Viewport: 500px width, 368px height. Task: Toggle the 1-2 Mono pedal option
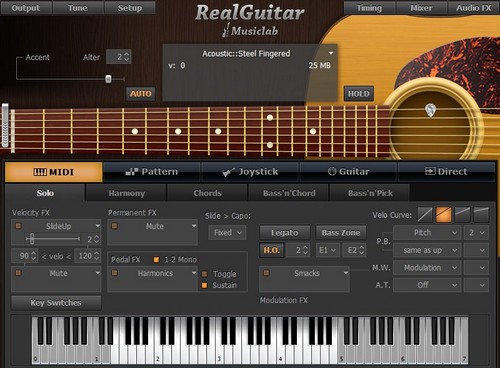pyautogui.click(x=156, y=259)
